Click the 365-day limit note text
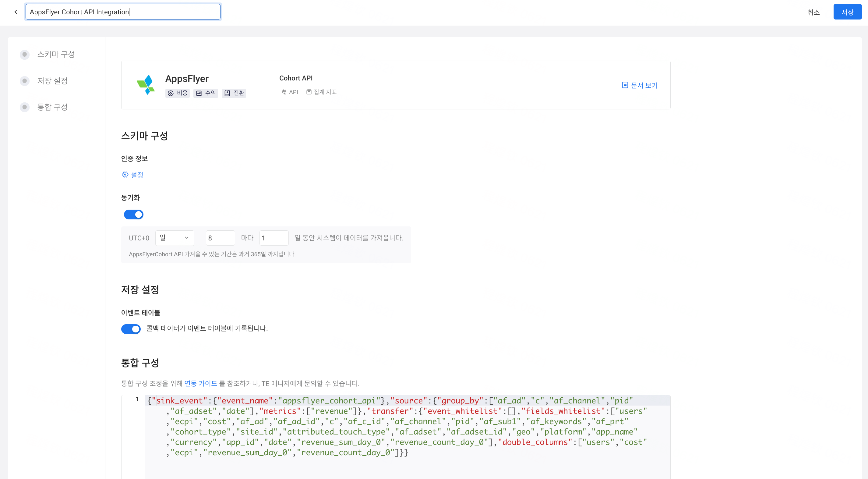Viewport: 868px width, 479px height. (x=212, y=254)
